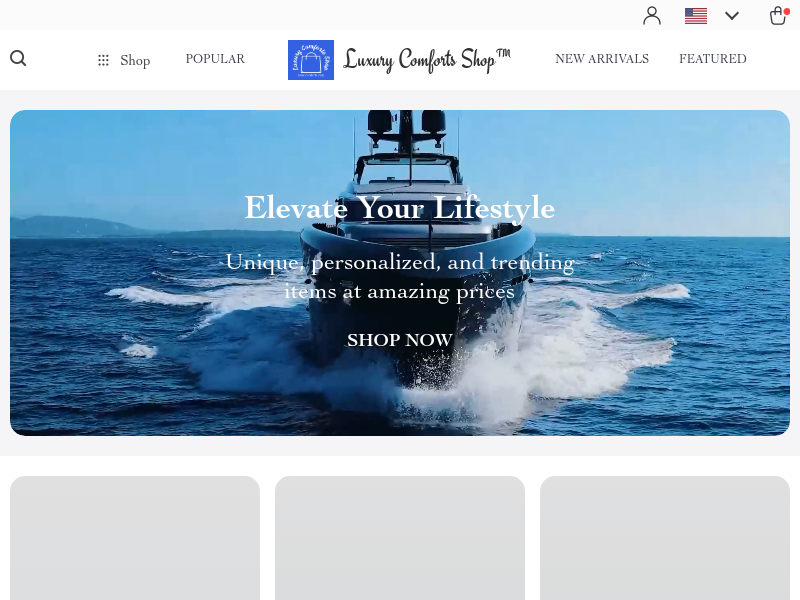Click the grid dots icon beside Shop

tap(103, 60)
